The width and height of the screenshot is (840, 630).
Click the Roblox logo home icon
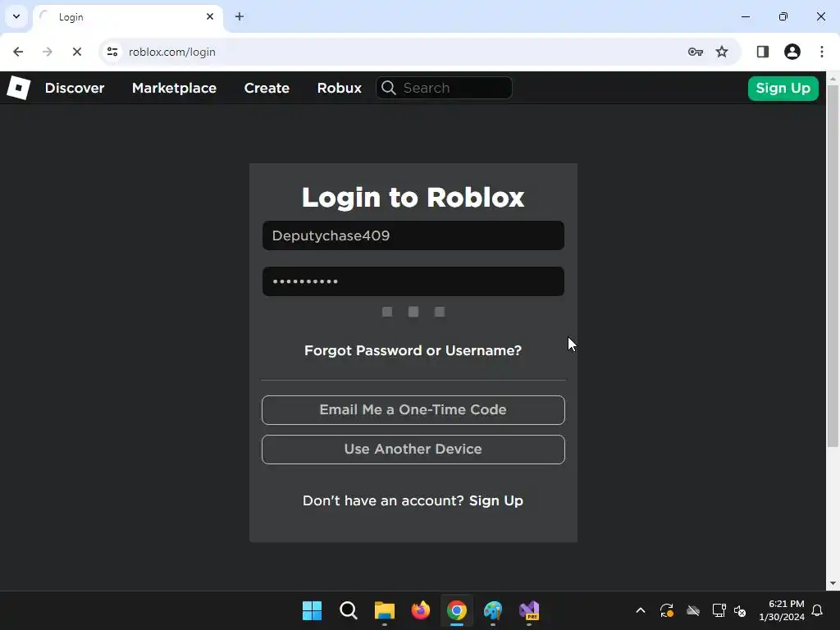pyautogui.click(x=18, y=88)
